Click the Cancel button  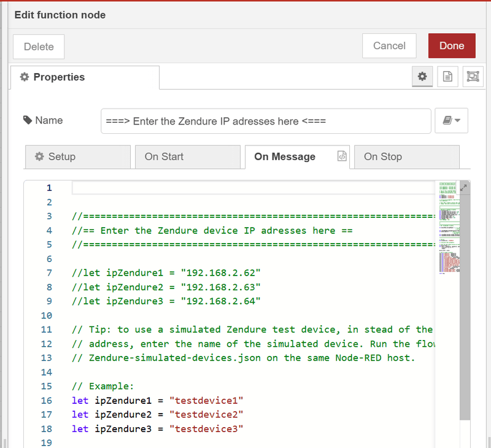pyautogui.click(x=389, y=45)
